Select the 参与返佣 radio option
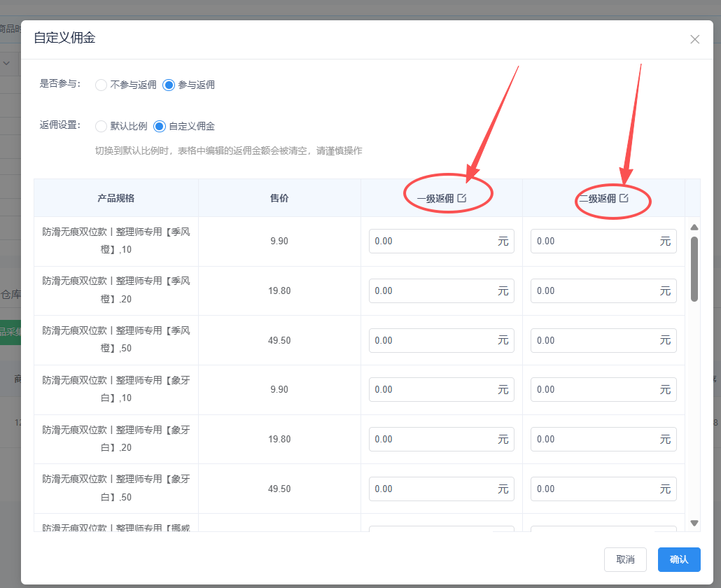721x588 pixels. tap(169, 85)
